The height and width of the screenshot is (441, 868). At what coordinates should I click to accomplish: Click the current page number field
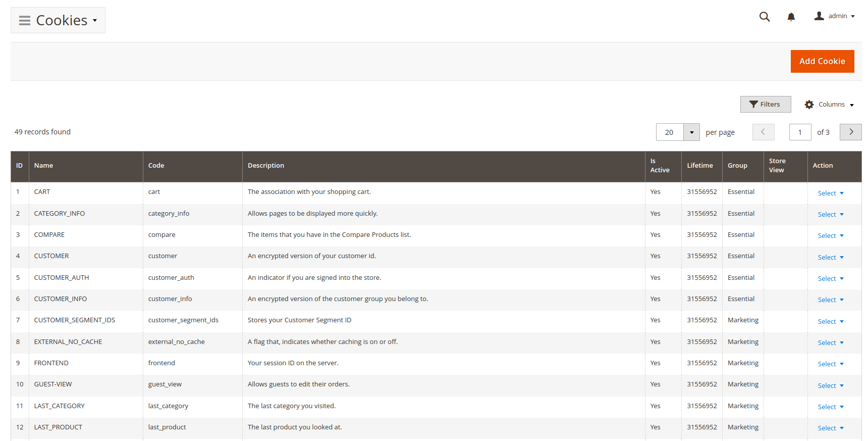coord(800,132)
